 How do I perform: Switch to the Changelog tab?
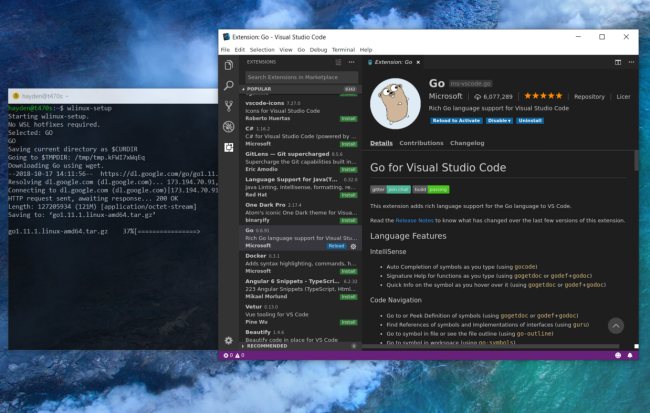tap(467, 143)
